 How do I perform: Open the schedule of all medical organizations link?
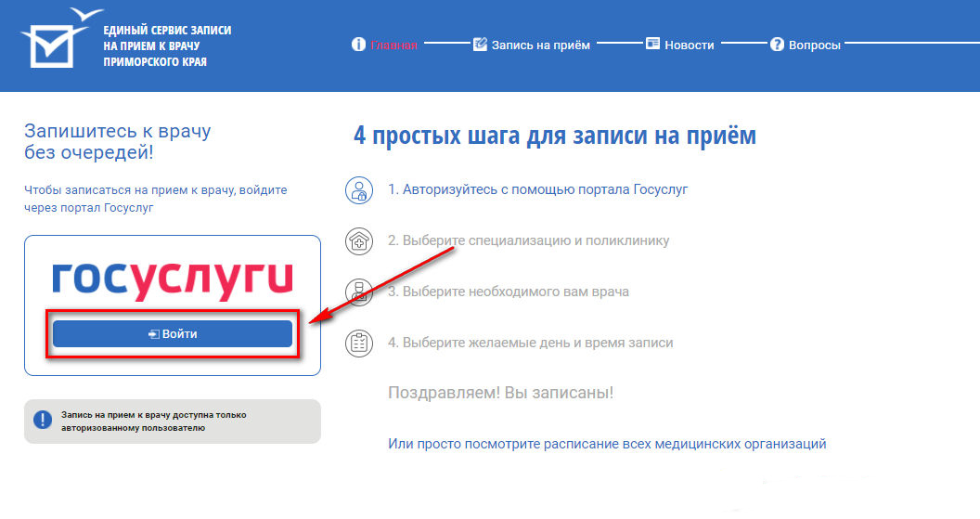[x=607, y=444]
